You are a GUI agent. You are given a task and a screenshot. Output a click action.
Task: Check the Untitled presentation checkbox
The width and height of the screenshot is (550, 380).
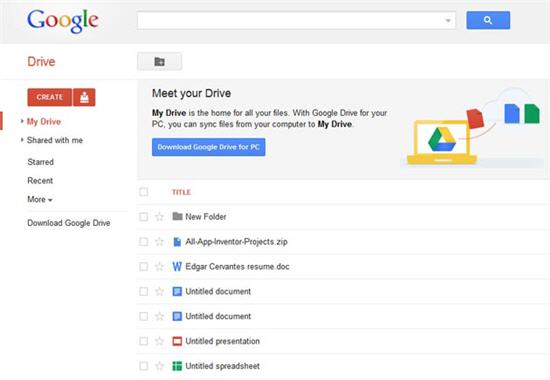tap(143, 341)
